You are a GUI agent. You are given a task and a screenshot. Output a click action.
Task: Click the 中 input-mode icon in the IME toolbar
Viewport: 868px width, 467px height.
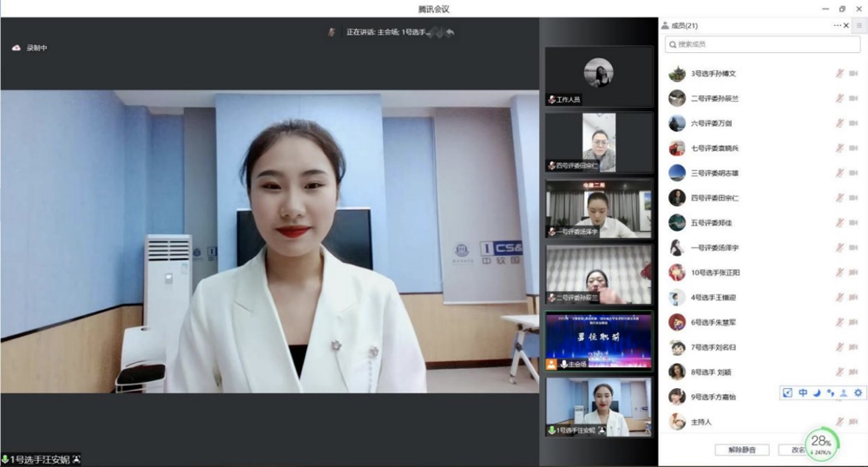803,393
